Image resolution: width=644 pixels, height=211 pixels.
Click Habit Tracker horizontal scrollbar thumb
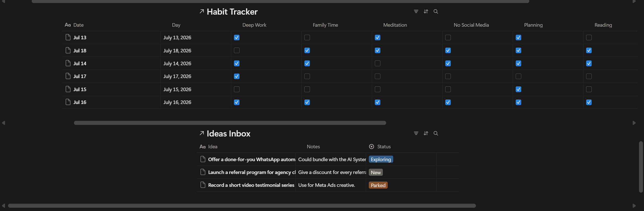230,123
